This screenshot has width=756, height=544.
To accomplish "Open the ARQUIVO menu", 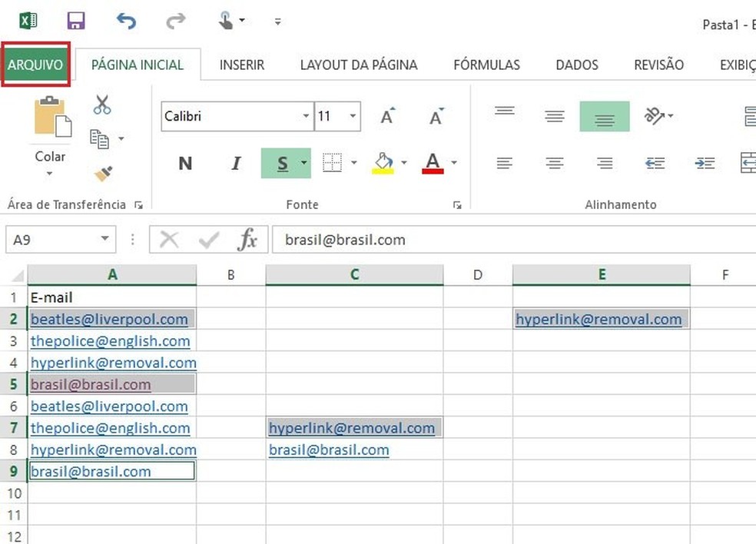I will [x=35, y=65].
